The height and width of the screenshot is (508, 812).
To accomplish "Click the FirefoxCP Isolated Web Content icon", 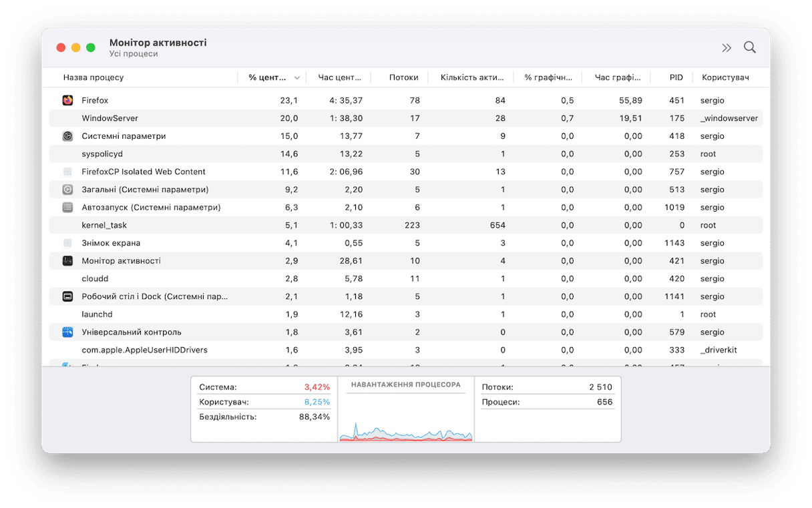I will [x=67, y=172].
